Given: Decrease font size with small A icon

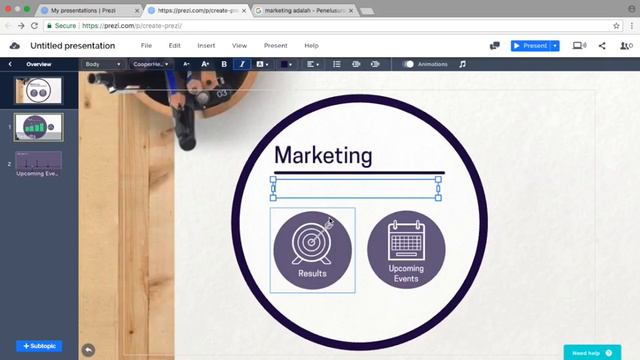Looking at the screenshot, I should tap(186, 64).
